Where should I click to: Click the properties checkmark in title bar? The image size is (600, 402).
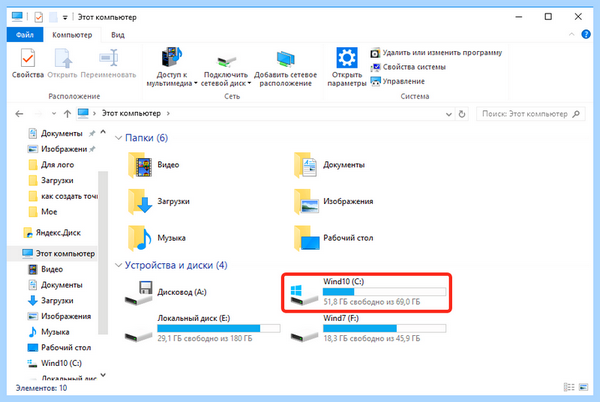39,17
